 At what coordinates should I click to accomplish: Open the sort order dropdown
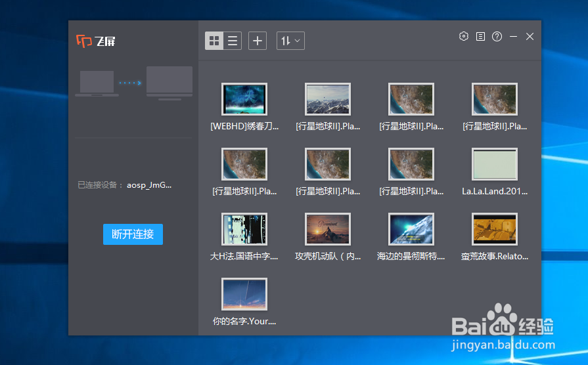click(290, 41)
